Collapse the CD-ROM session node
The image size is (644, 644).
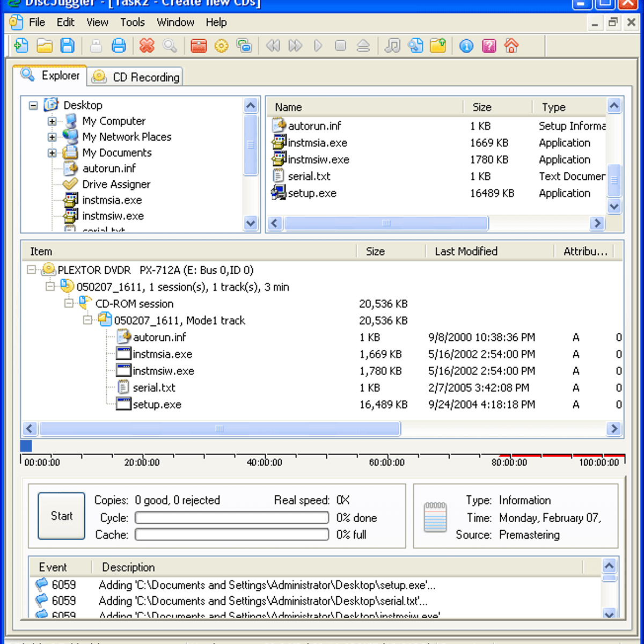point(69,303)
